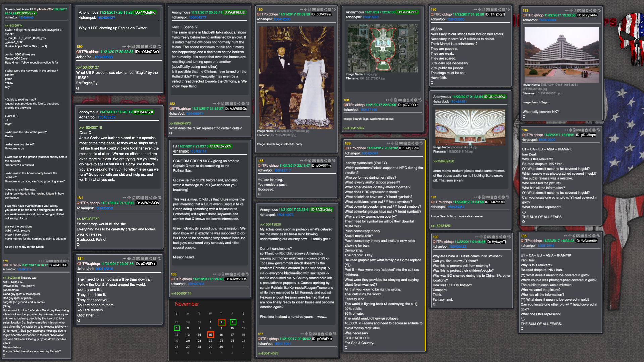Click the spellcheck AB icon on post 181
644x362 pixels.
159,198
